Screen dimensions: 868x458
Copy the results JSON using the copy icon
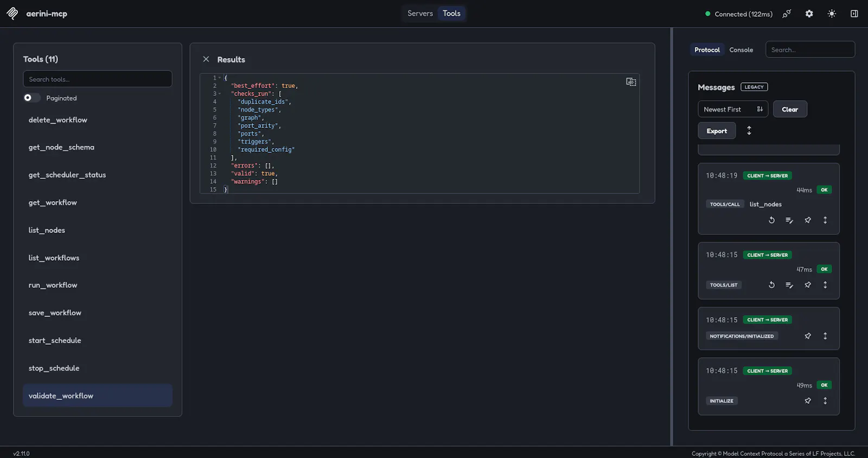631,82
